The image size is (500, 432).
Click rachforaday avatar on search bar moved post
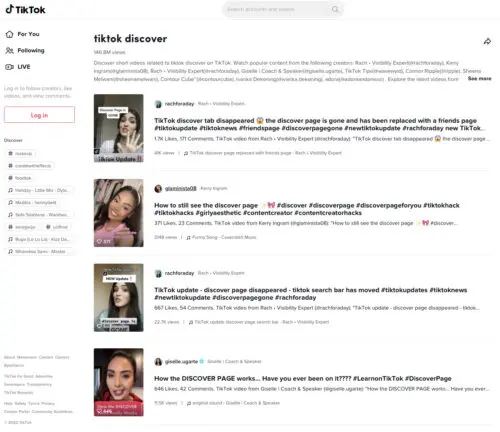tap(158, 273)
